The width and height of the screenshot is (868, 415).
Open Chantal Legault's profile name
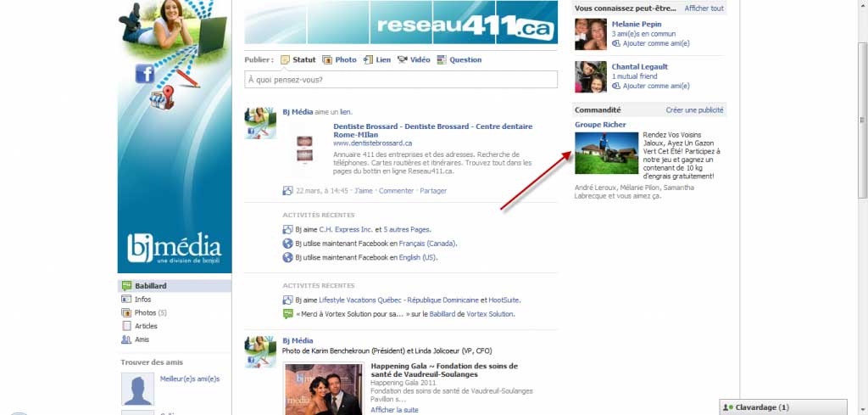pos(640,67)
